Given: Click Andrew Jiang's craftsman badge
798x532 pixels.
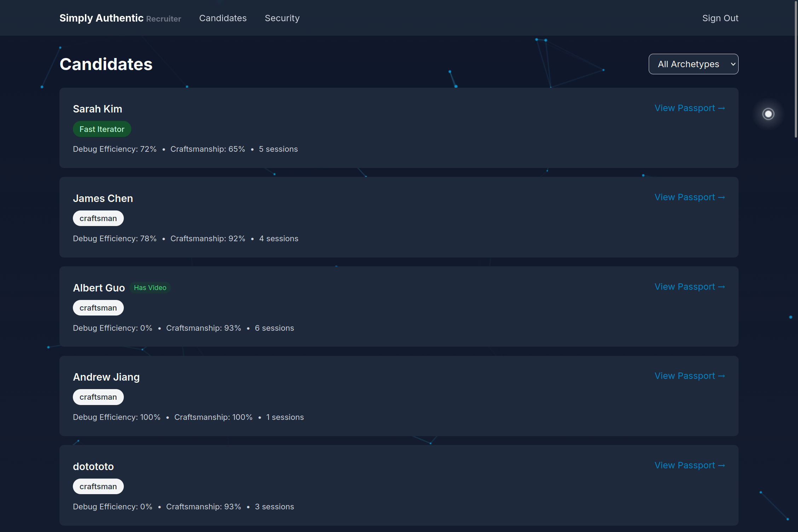Looking at the screenshot, I should click(98, 397).
